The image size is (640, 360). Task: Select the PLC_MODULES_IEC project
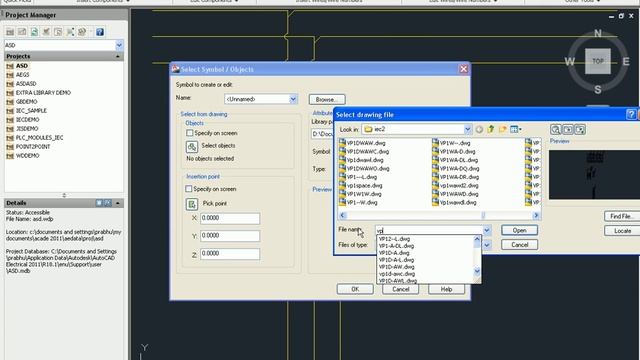[39, 138]
